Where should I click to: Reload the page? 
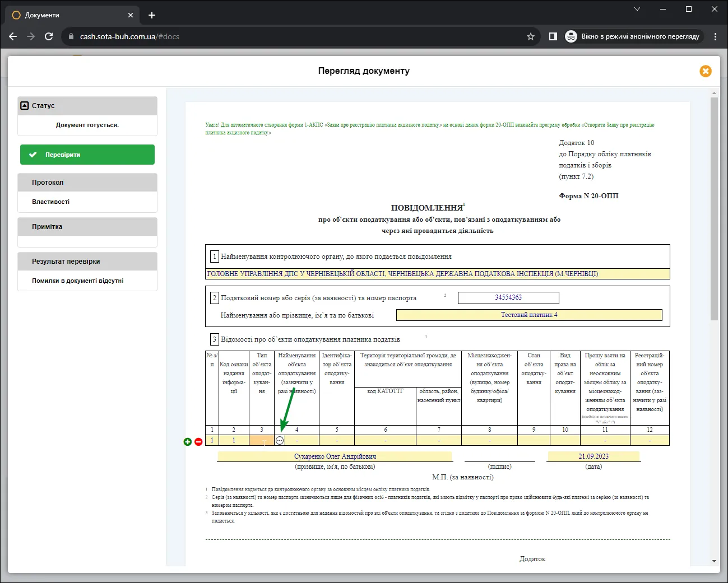[49, 36]
